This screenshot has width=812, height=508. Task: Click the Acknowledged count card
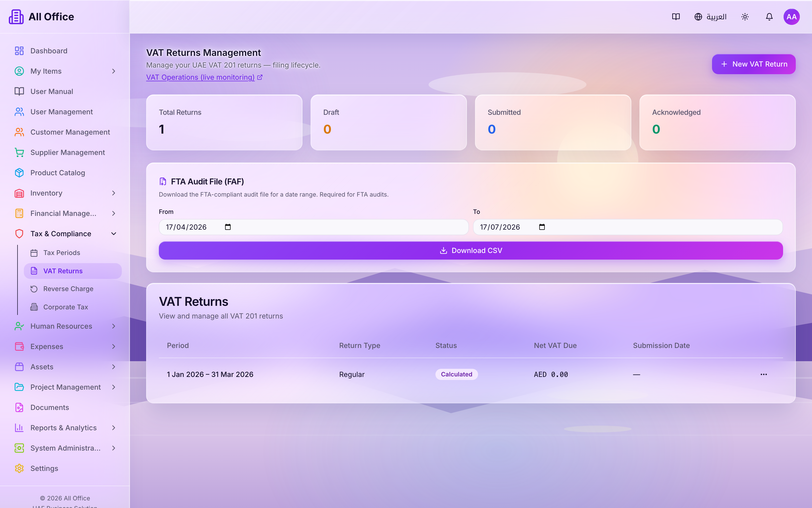[x=717, y=123]
